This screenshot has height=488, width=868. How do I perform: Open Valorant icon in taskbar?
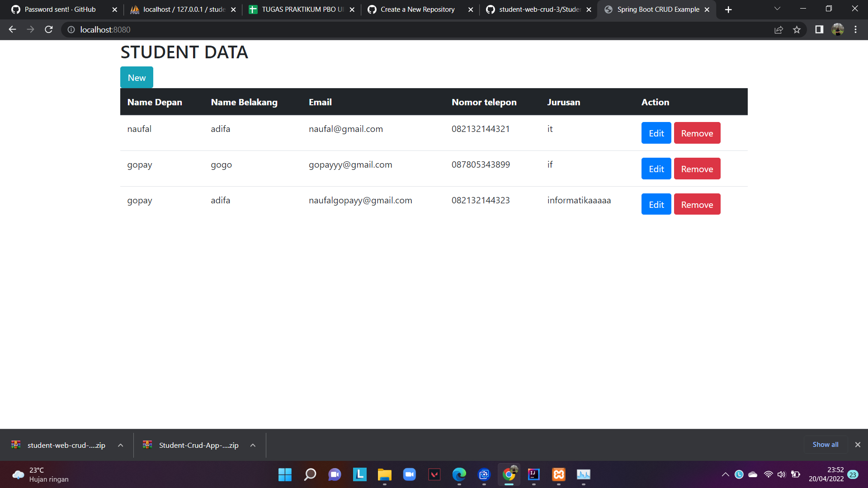coord(434,474)
